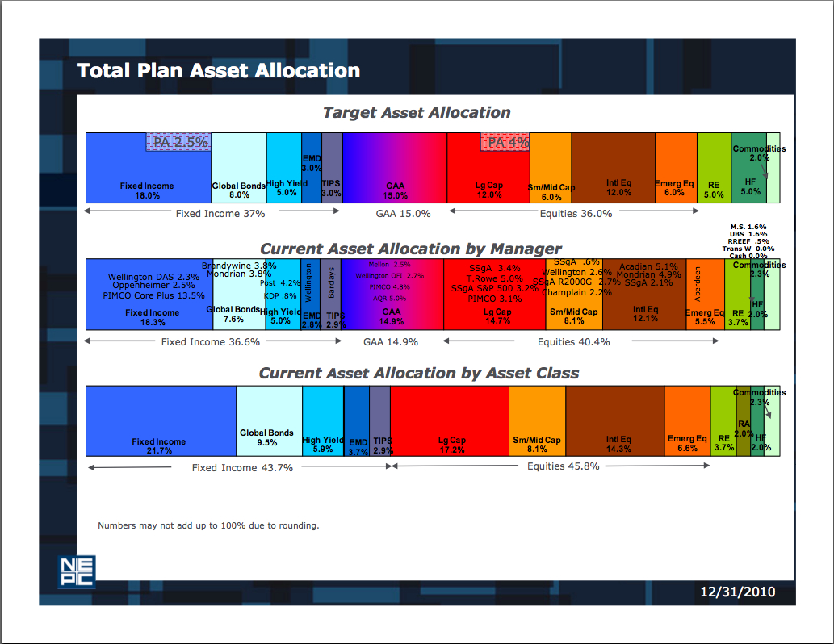Click the "High Yield 5.9%" label
The width and height of the screenshot is (834, 644).
point(323,445)
